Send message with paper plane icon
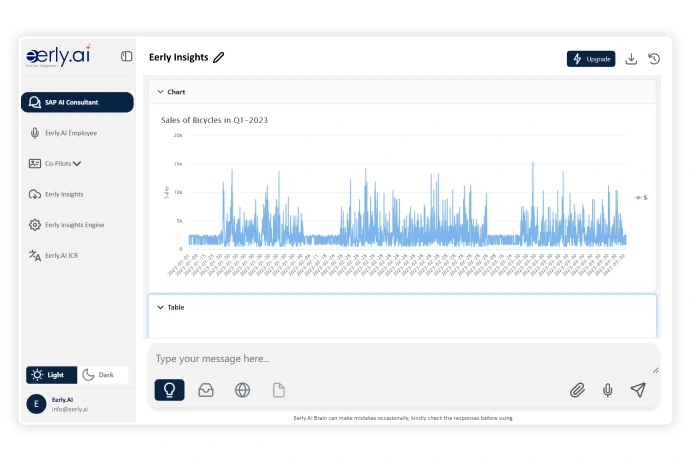 tap(638, 390)
